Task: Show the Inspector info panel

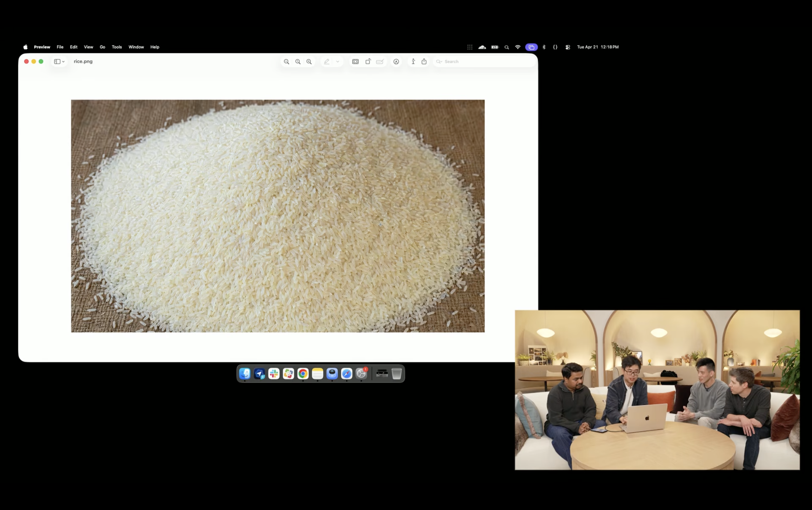Action: point(413,61)
